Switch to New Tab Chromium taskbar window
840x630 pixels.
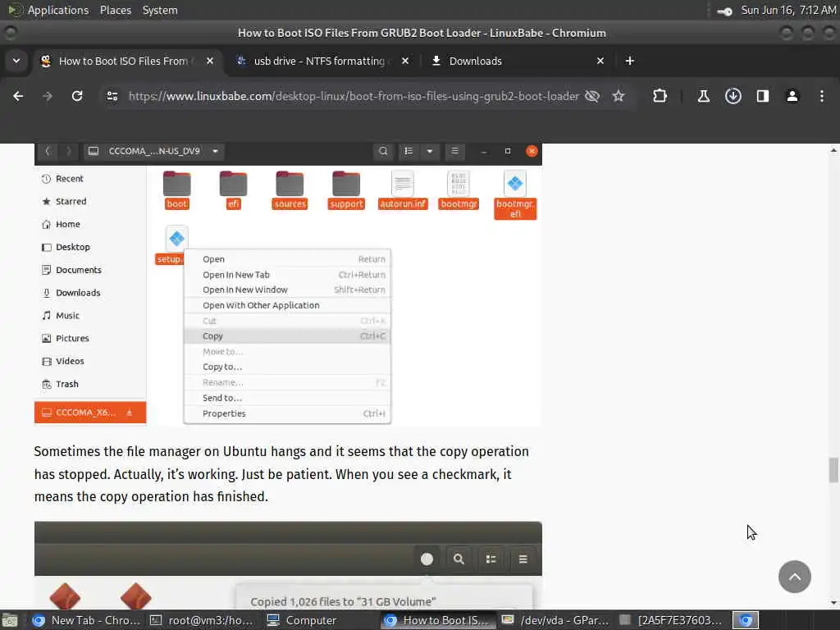[x=86, y=620]
